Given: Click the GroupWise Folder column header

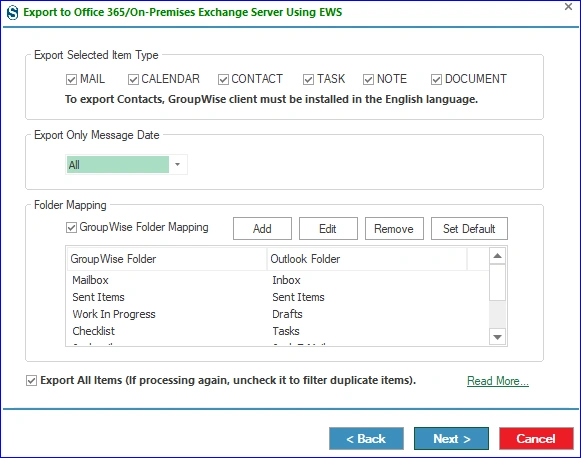Looking at the screenshot, I should 167,259.
